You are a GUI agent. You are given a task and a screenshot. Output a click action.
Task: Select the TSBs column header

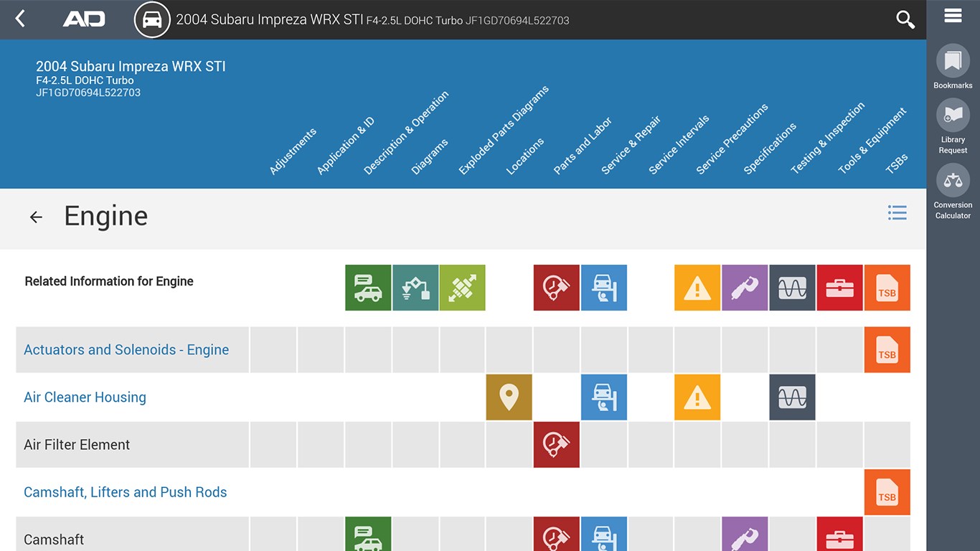[x=897, y=164]
